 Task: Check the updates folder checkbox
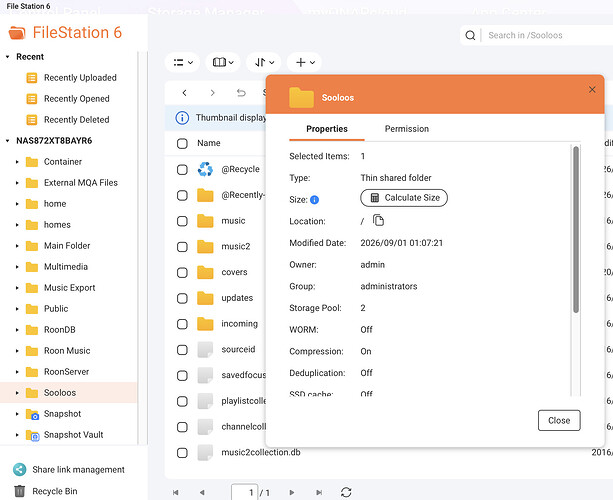click(x=182, y=298)
